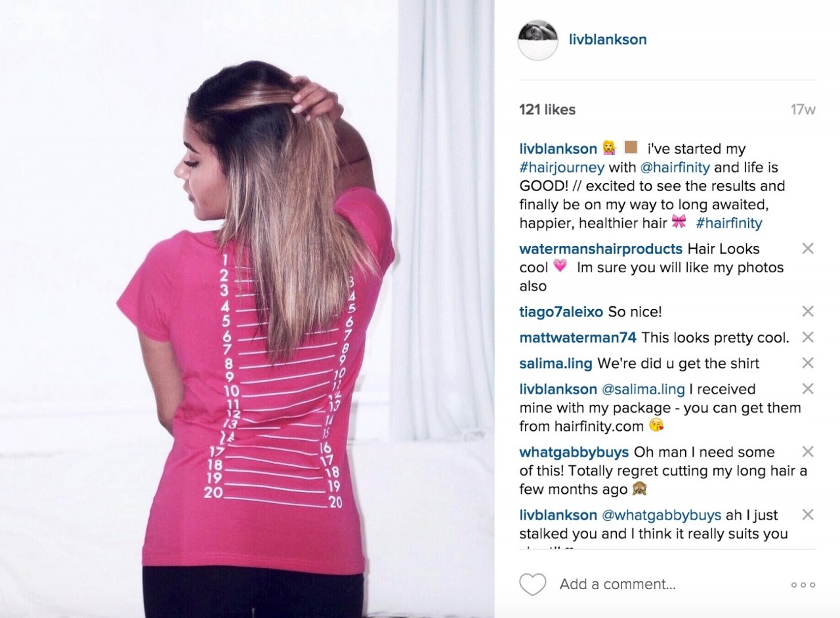The width and height of the screenshot is (840, 618).
Task: Open the watermanshairproducts commenter profile
Action: [x=600, y=249]
